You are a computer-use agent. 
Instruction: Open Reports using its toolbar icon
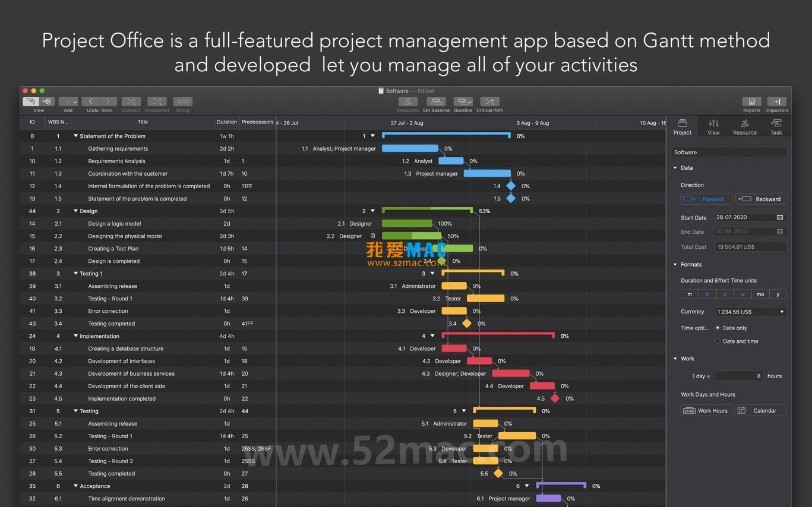pyautogui.click(x=751, y=102)
